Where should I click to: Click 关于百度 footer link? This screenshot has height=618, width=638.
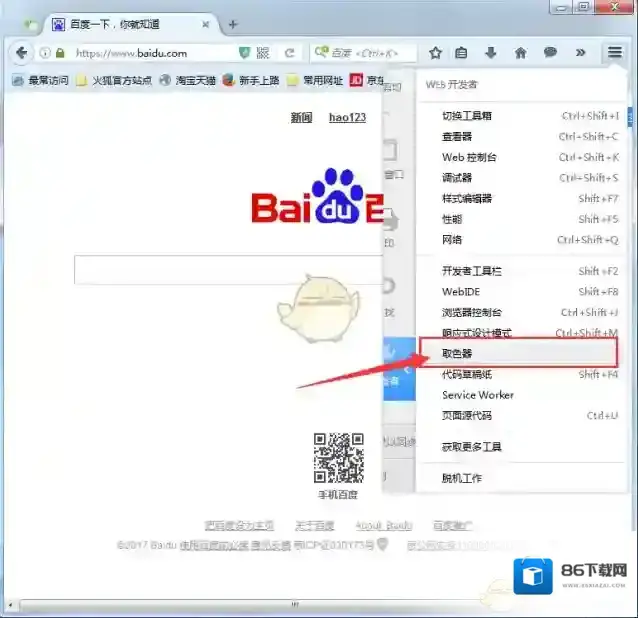click(314, 526)
